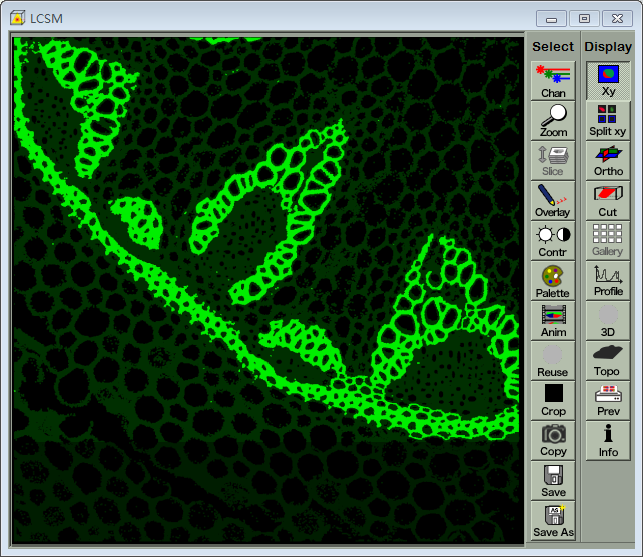The width and height of the screenshot is (643, 557).
Task: Select the Zoom magnifier tool
Action: click(x=553, y=121)
